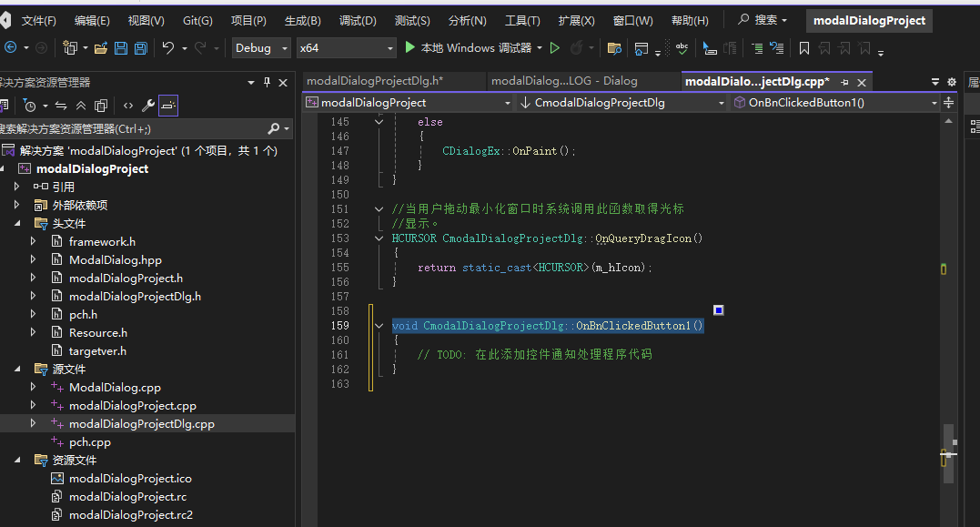Toggle pin on the Solution Explorer panel
The image size is (980, 527).
[x=267, y=82]
